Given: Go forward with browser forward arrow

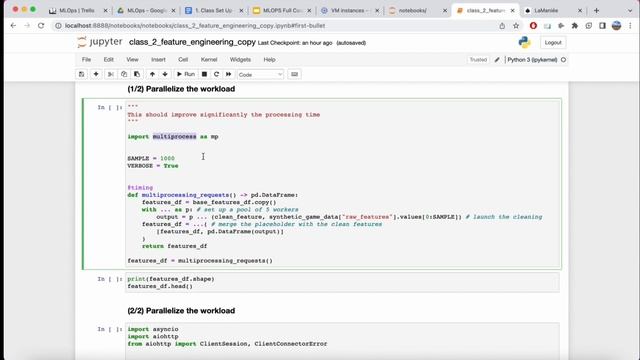Looking at the screenshot, I should tap(27, 26).
